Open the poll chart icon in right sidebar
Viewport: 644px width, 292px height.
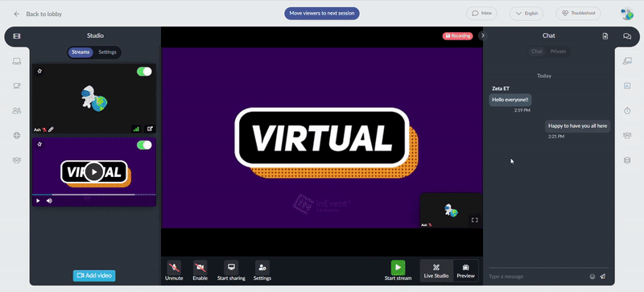pos(627,86)
